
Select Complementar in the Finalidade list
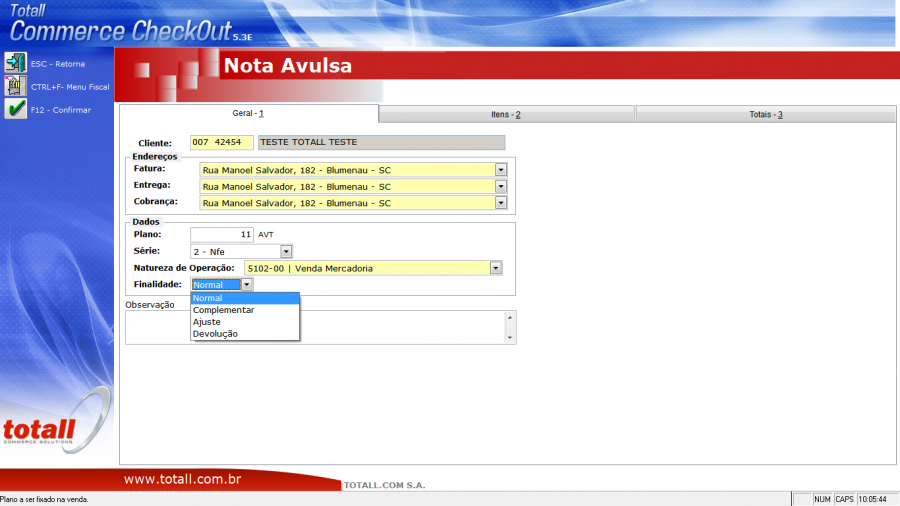245,310
